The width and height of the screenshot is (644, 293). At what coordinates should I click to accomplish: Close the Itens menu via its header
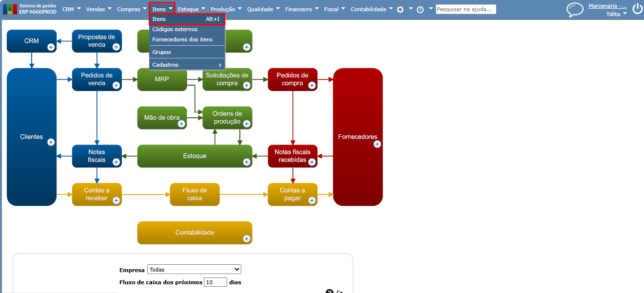point(162,9)
